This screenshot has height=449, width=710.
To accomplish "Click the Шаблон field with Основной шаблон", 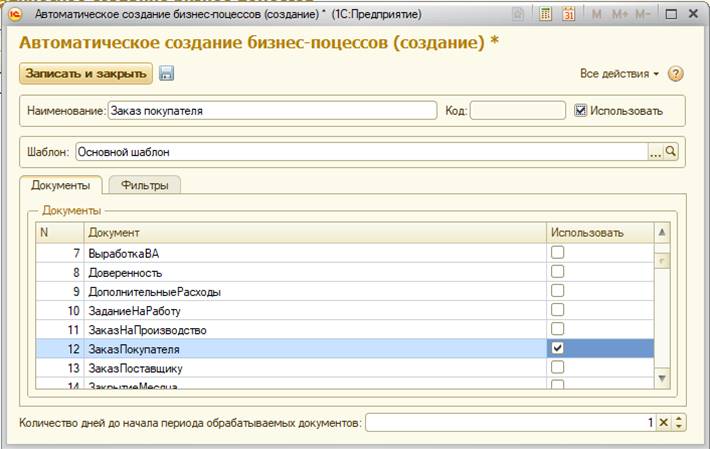I will pyautogui.click(x=362, y=152).
